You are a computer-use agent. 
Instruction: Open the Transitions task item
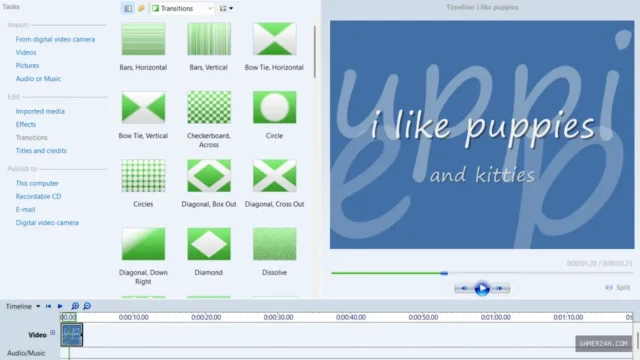(x=31, y=138)
